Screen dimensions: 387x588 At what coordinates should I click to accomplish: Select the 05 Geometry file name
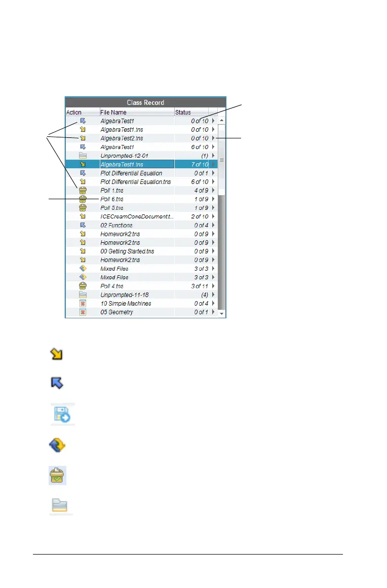click(117, 312)
